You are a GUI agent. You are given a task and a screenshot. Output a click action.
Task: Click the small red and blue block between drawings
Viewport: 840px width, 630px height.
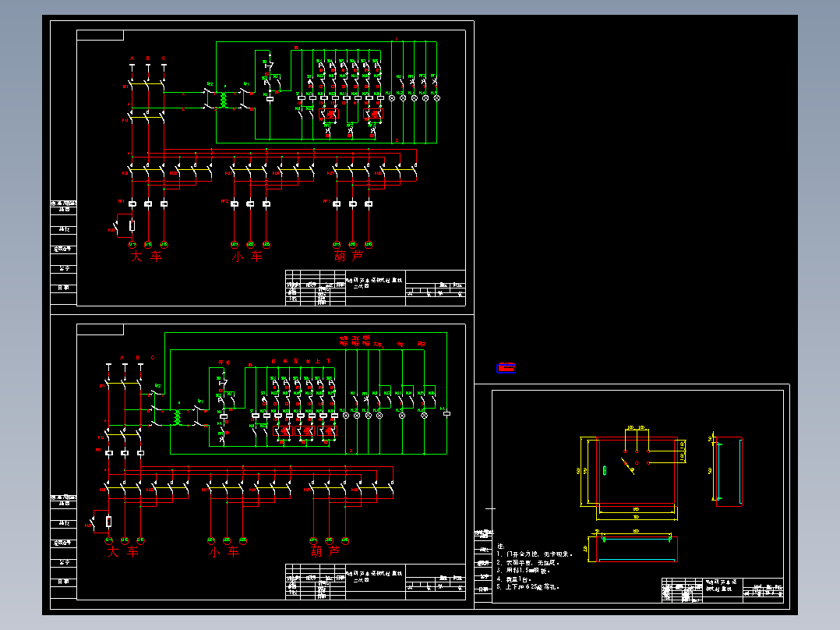[506, 368]
